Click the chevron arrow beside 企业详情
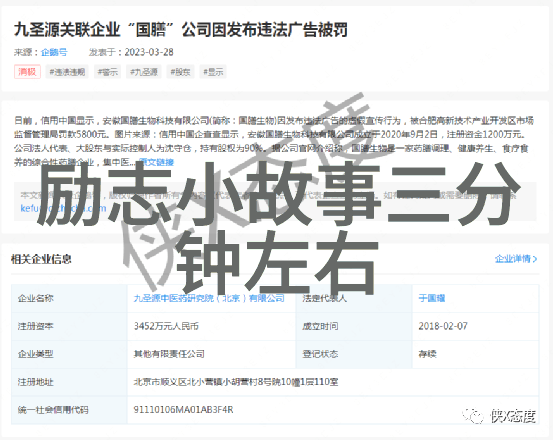 (535, 259)
